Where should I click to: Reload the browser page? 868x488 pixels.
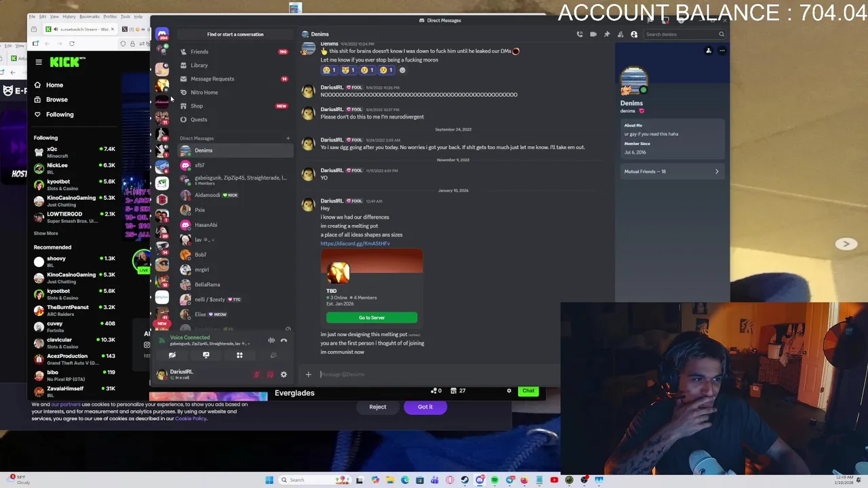click(x=72, y=43)
